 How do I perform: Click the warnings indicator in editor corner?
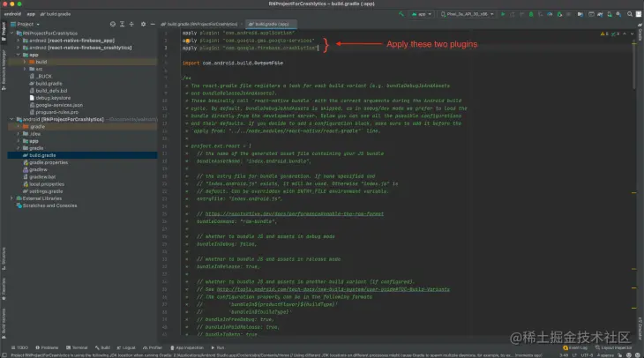point(604,34)
